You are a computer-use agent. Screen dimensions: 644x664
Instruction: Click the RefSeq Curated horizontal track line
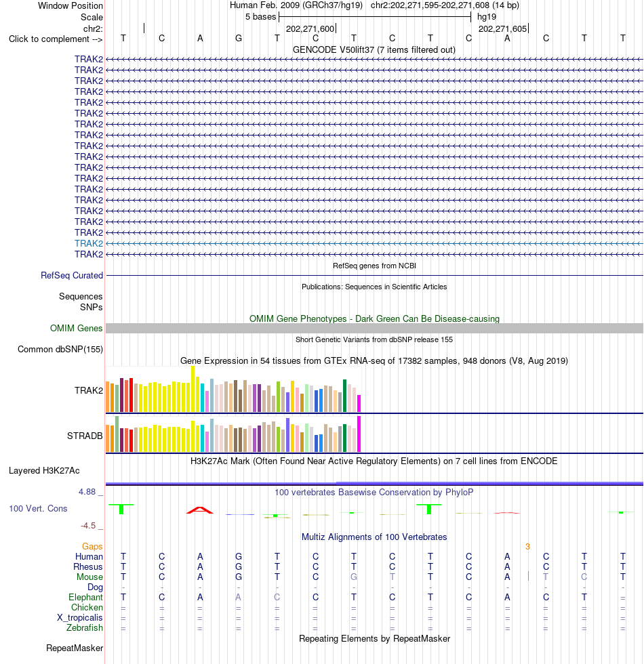(x=374, y=276)
